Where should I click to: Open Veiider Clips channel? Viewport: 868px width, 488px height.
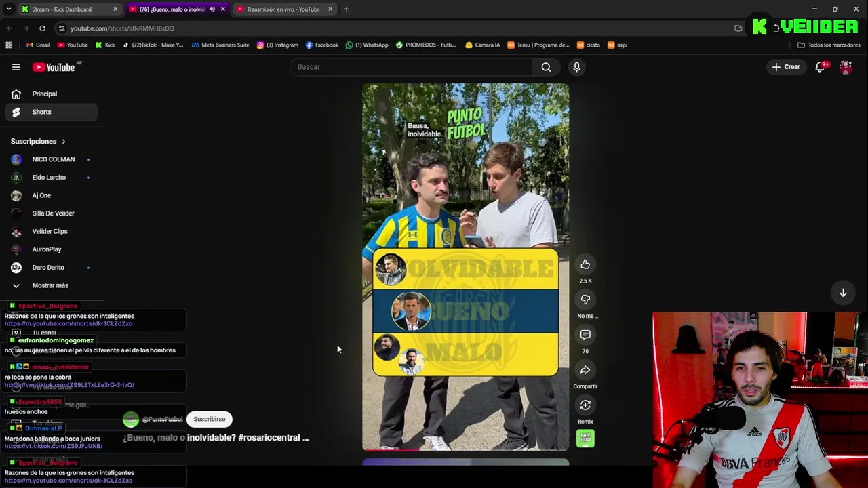pyautogui.click(x=51, y=232)
